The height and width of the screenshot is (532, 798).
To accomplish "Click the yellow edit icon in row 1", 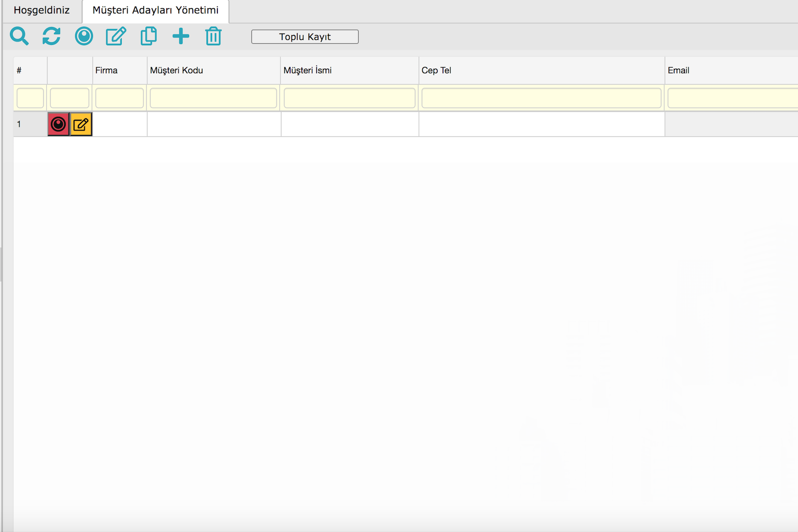I will point(81,124).
